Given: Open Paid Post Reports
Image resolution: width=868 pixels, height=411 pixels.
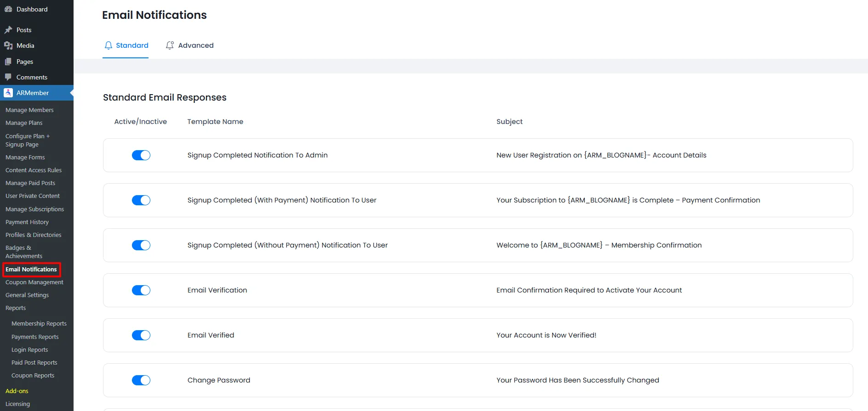Looking at the screenshot, I should tap(34, 363).
